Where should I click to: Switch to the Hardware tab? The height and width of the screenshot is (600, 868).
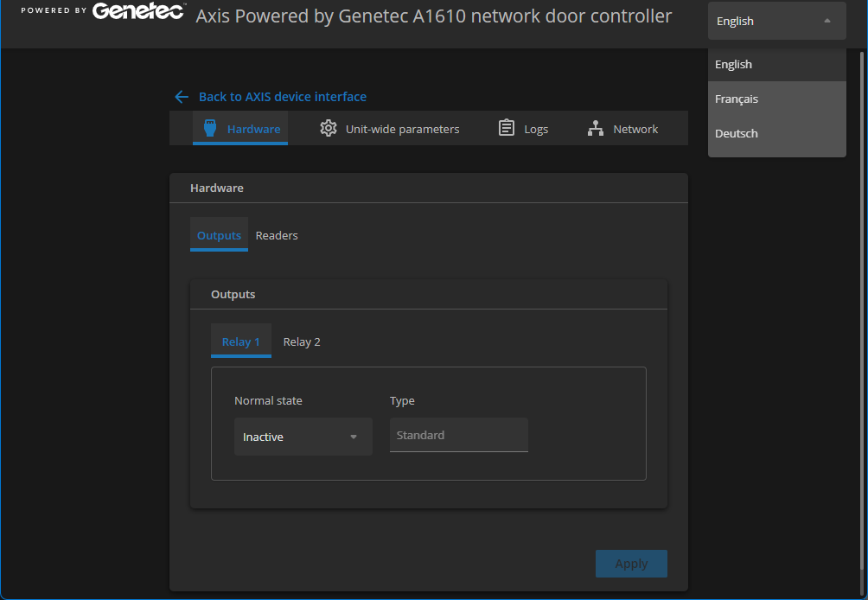click(240, 129)
